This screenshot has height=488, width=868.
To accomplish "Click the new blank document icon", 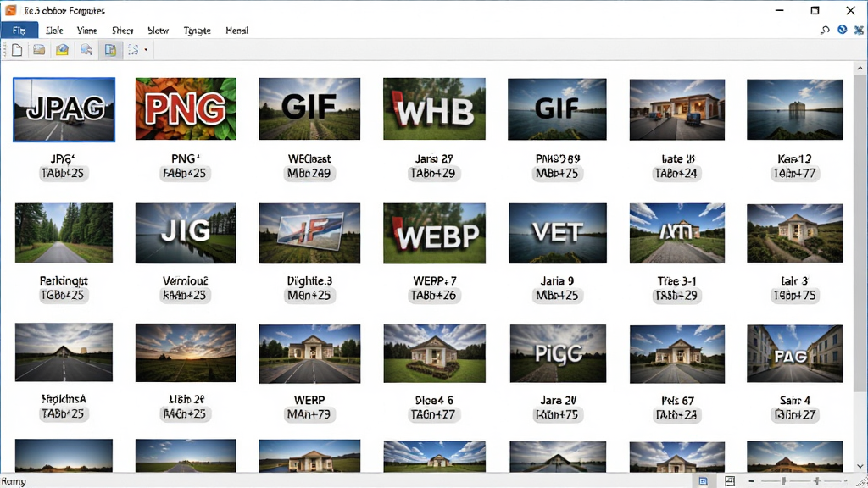I will click(17, 50).
